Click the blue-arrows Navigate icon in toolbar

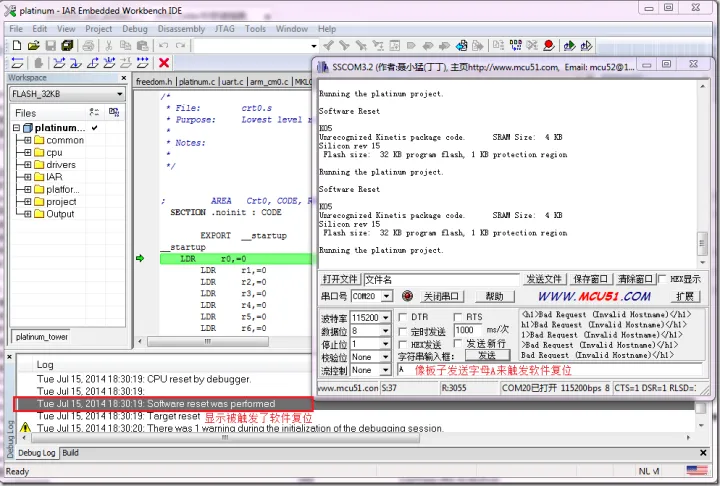[461, 45]
